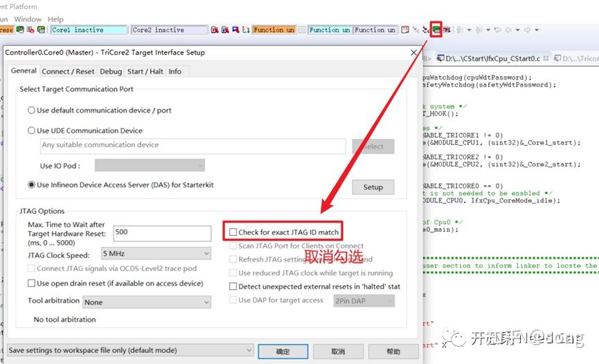Image resolution: width=599 pixels, height=364 pixels.
Task: Select Use UDE Communication Device option
Action: coord(31,130)
